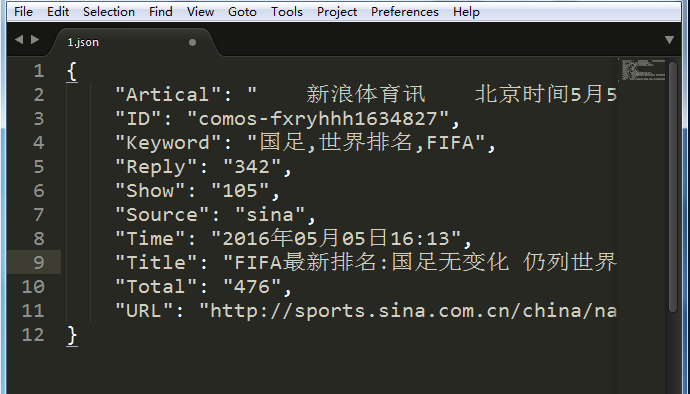Open the Selection menu
This screenshot has width=690, height=394.
tap(109, 11)
